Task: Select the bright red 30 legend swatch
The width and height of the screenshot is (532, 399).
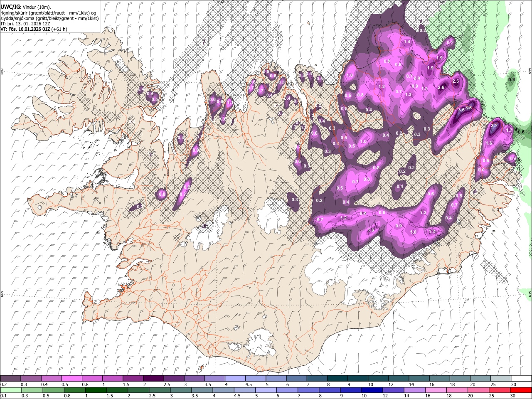Action: pos(520,390)
